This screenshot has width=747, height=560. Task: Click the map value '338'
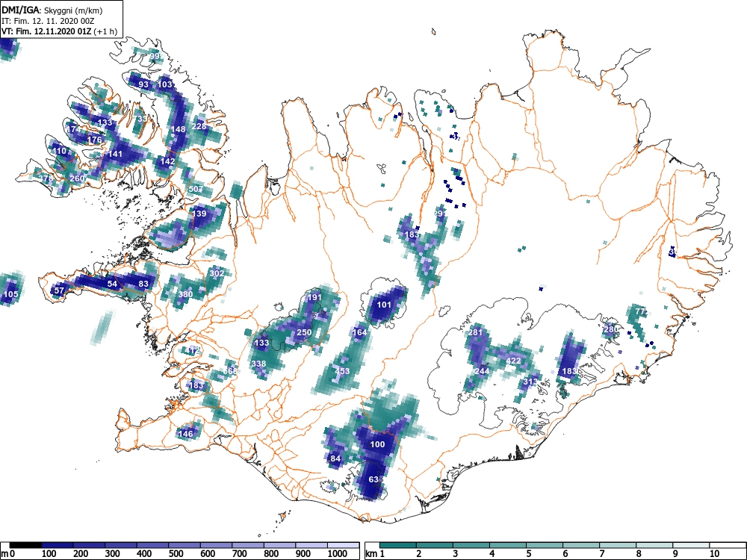[258, 364]
